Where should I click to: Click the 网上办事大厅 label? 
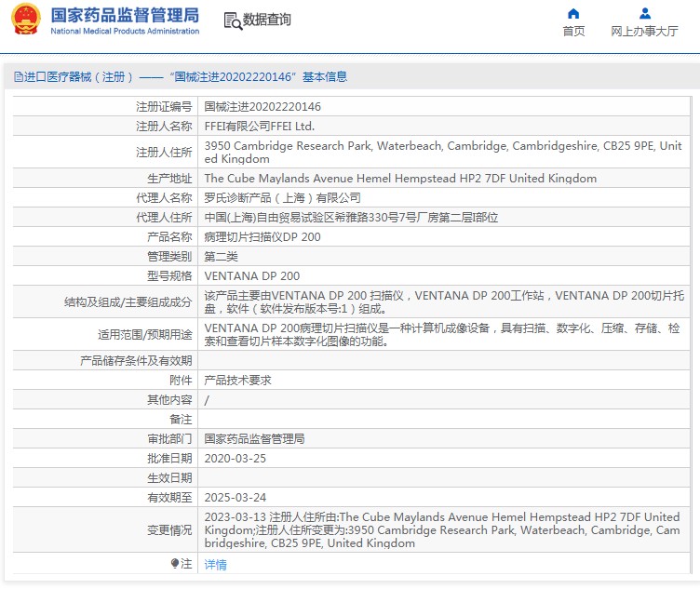[x=645, y=32]
